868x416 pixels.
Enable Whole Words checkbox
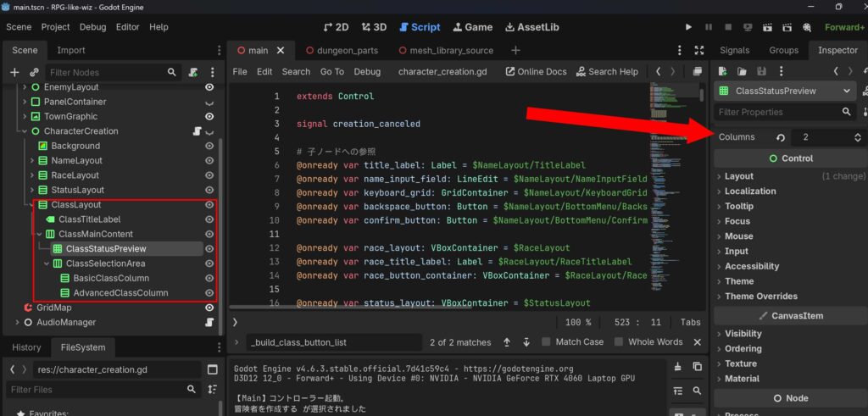pos(619,342)
